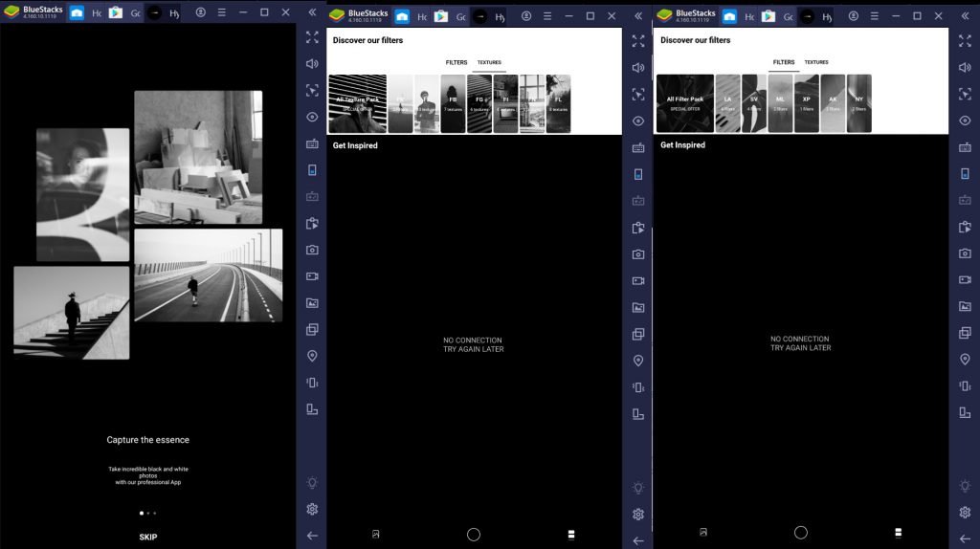Select FILTERS tab in the window showing textures

(457, 62)
